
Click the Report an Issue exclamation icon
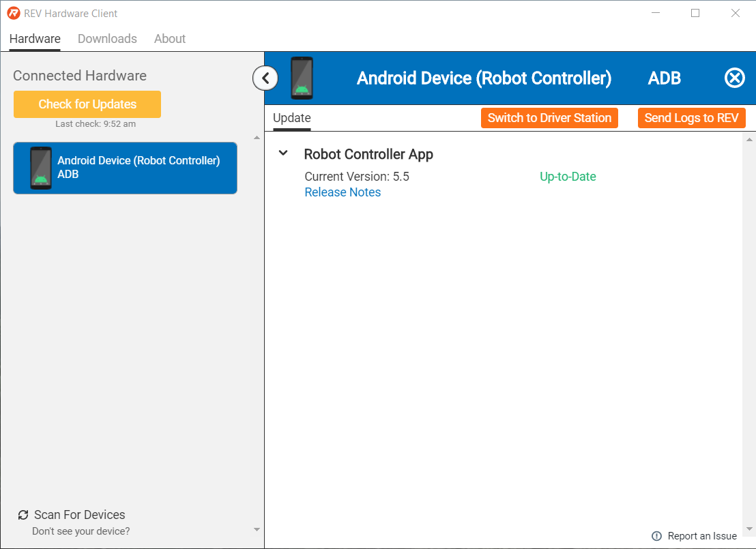tap(656, 536)
